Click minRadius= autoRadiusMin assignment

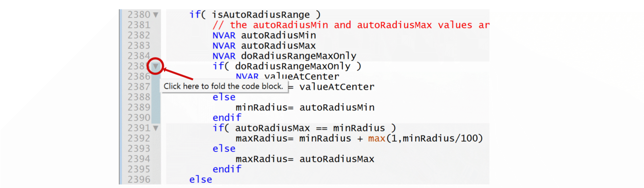point(305,107)
